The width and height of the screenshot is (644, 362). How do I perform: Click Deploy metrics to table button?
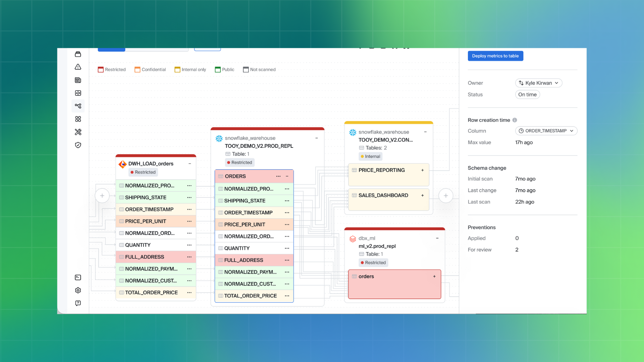tap(495, 56)
